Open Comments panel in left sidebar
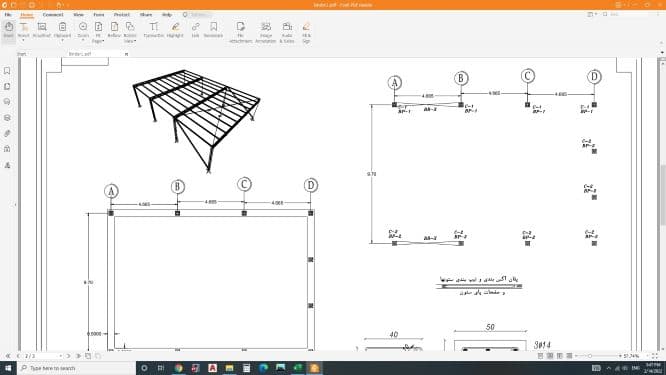Viewport: 666px width, 375px height. (x=7, y=102)
